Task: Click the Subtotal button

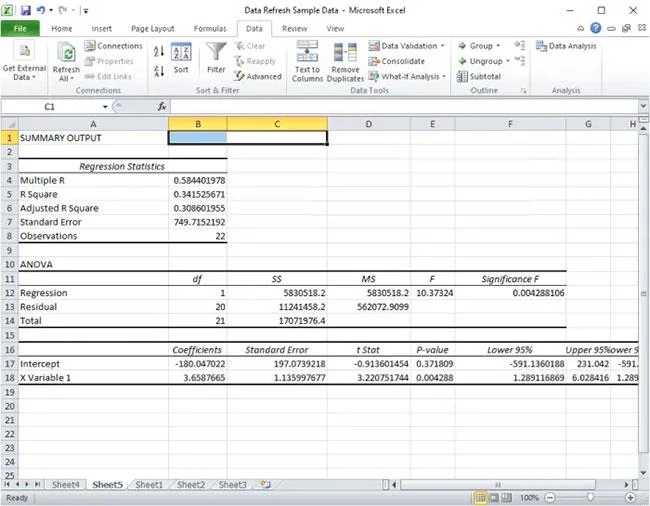Action: coord(479,76)
